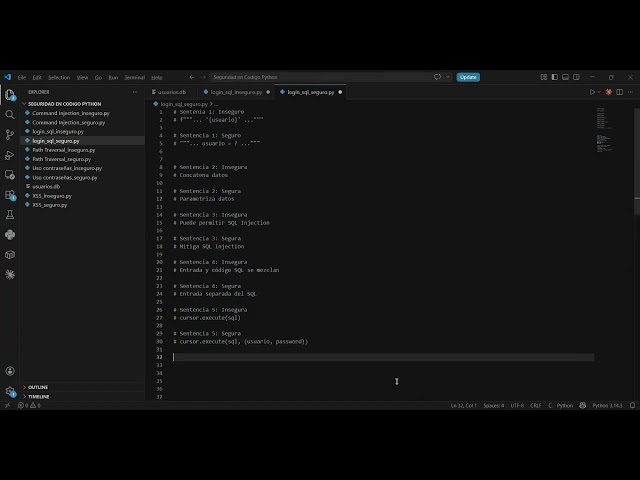Toggle secondary side bar visibility
Screen dimensions: 640x480
click(576, 77)
